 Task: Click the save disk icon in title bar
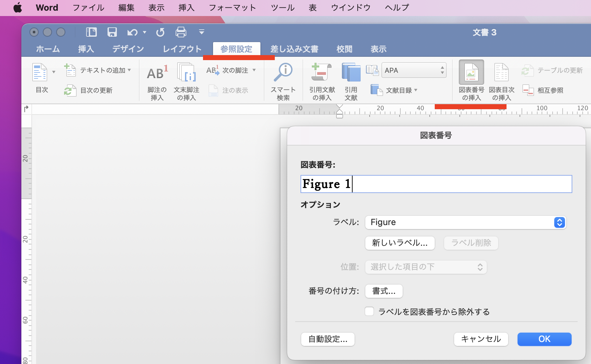click(112, 32)
